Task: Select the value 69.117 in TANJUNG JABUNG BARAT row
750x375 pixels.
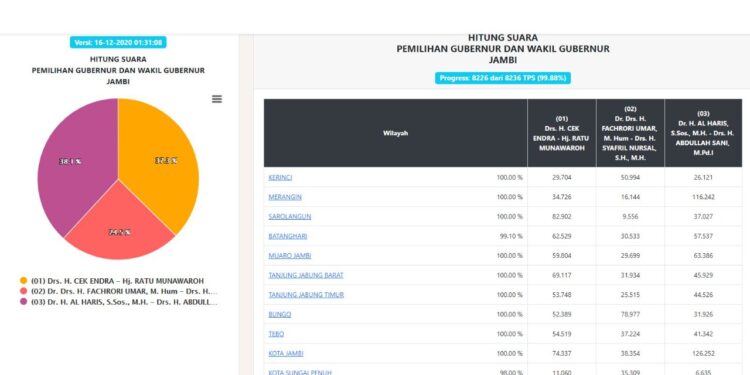Action: point(562,276)
